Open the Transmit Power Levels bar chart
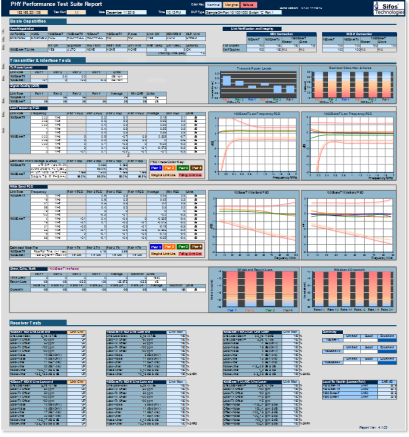Viewport: 409px width, 437px height. tap(254, 84)
